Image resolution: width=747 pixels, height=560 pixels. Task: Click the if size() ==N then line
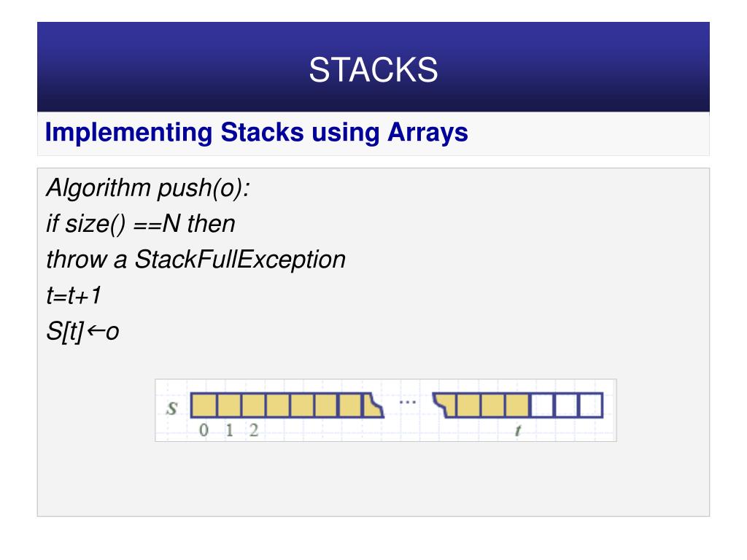pyautogui.click(x=141, y=223)
